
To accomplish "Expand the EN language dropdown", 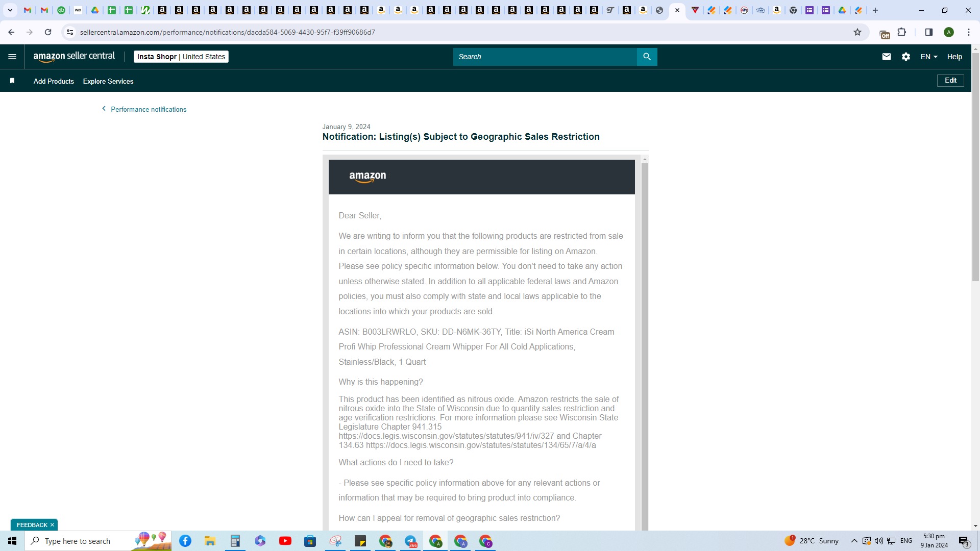I will click(929, 57).
